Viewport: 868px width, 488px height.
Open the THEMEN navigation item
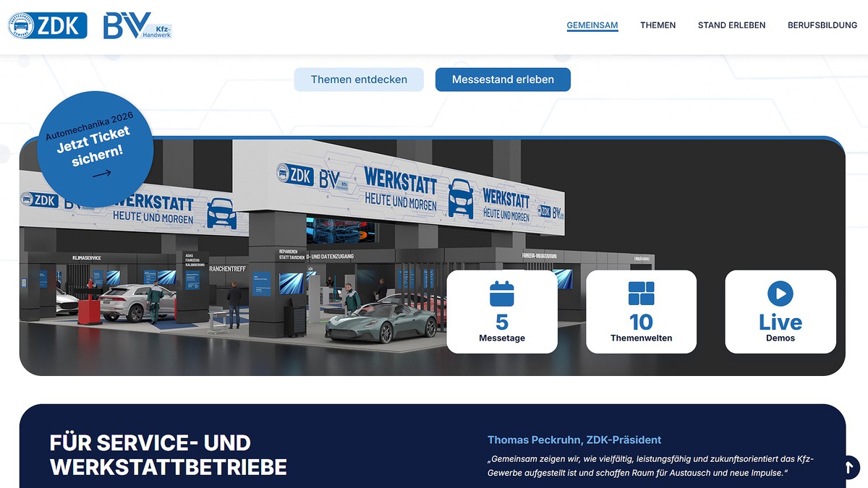pyautogui.click(x=658, y=25)
